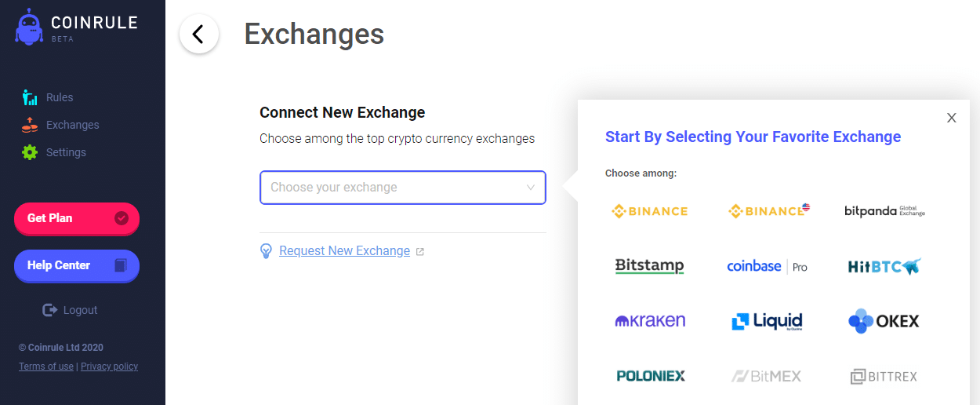Pick the Bitpanda Global Exchange logo
The image size is (980, 405).
tap(884, 211)
